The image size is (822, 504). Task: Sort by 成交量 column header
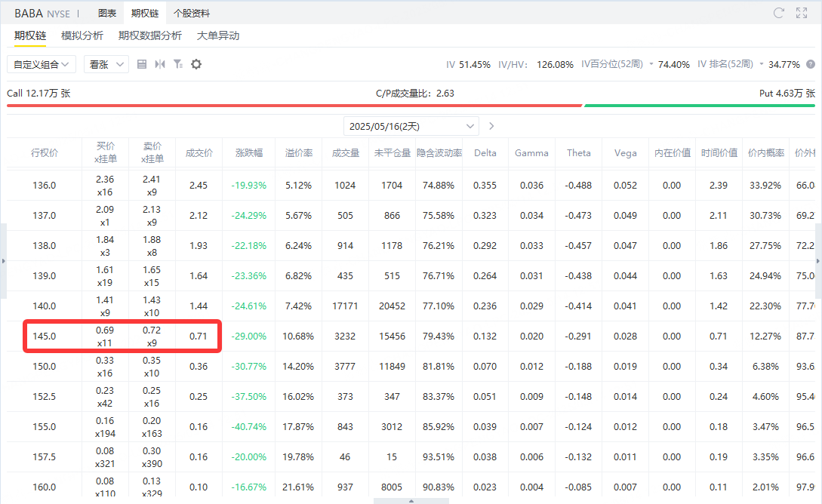(345, 152)
